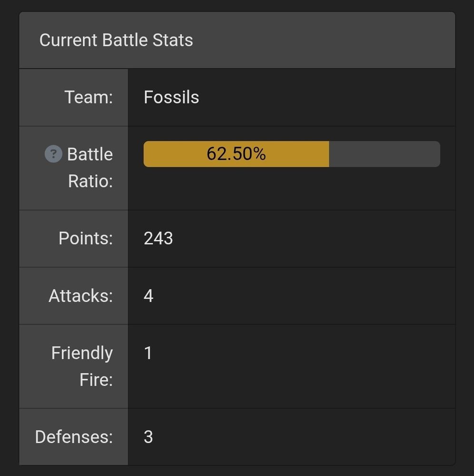Click the Battle Ratio help question-mark icon

(x=53, y=154)
